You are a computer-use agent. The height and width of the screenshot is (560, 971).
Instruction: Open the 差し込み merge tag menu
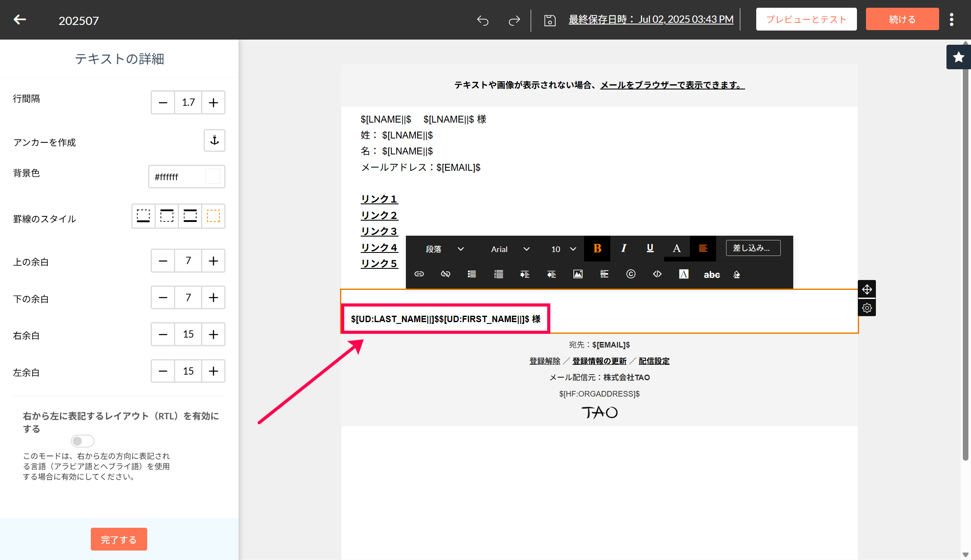pos(753,248)
